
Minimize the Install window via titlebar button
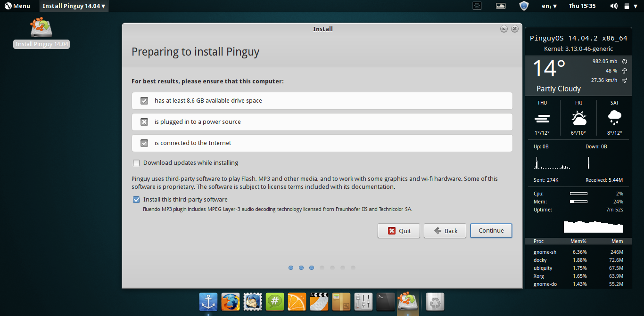pyautogui.click(x=504, y=29)
